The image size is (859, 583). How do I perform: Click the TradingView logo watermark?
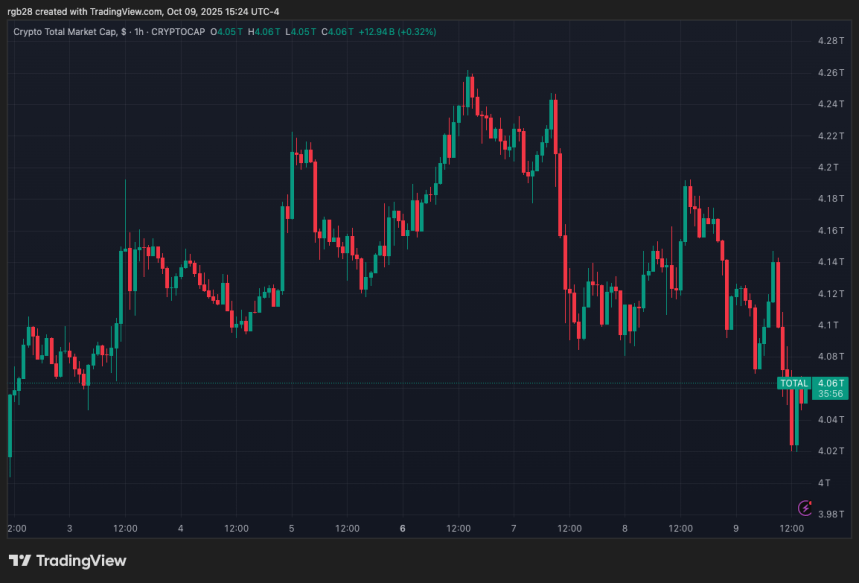[x=66, y=561]
